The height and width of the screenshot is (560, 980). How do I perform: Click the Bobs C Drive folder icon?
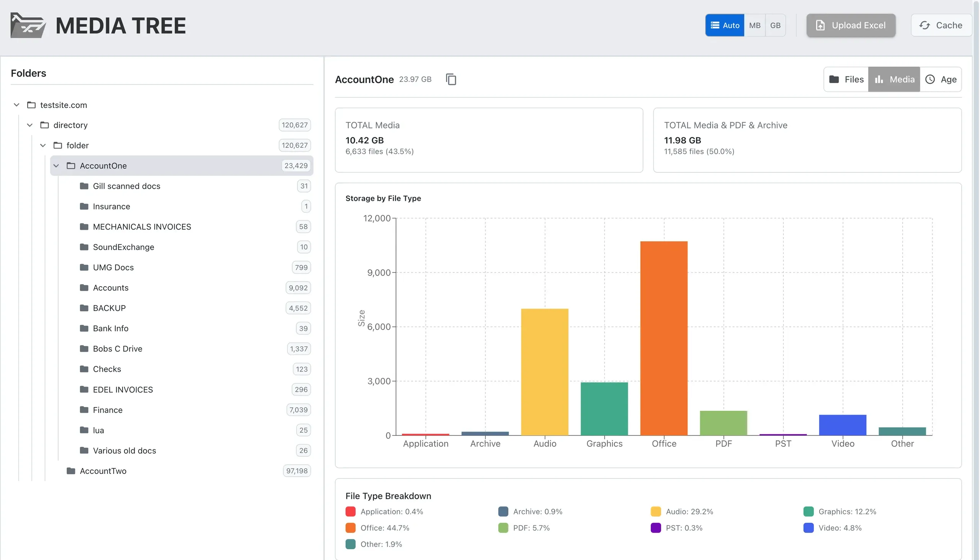coord(84,349)
